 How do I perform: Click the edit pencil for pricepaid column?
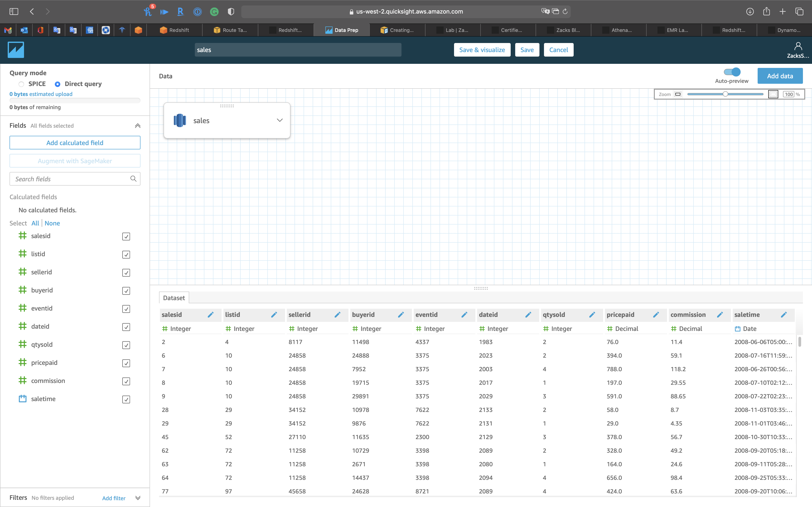coord(656,315)
